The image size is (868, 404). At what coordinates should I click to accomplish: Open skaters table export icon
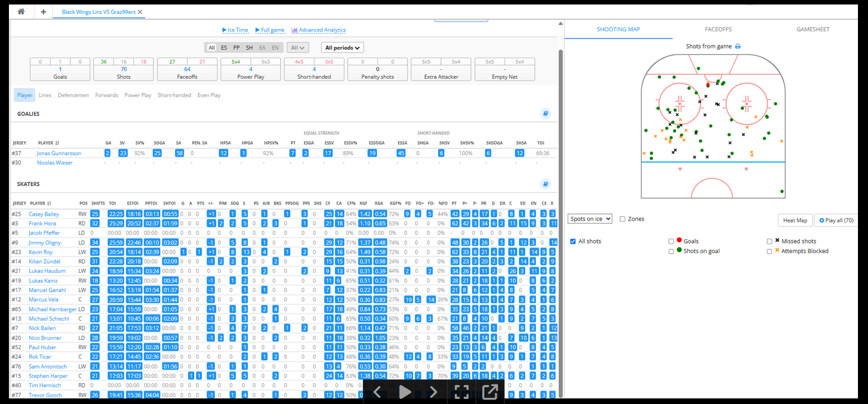(x=545, y=184)
